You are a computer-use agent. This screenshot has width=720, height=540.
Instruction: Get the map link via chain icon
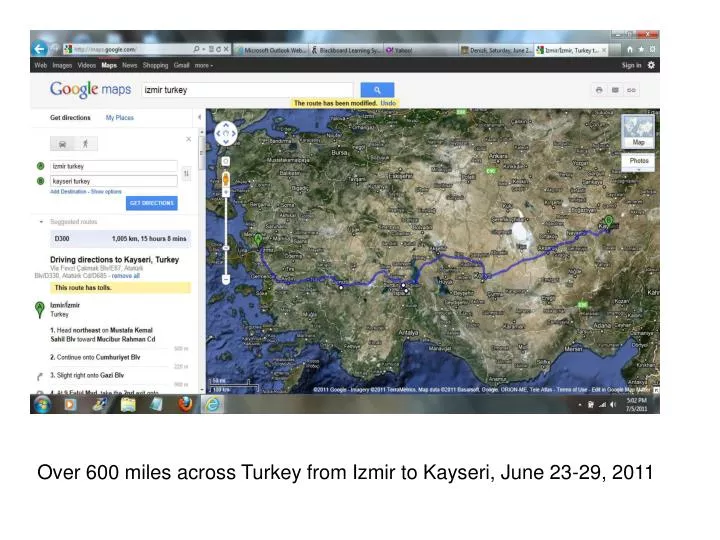pos(632,90)
